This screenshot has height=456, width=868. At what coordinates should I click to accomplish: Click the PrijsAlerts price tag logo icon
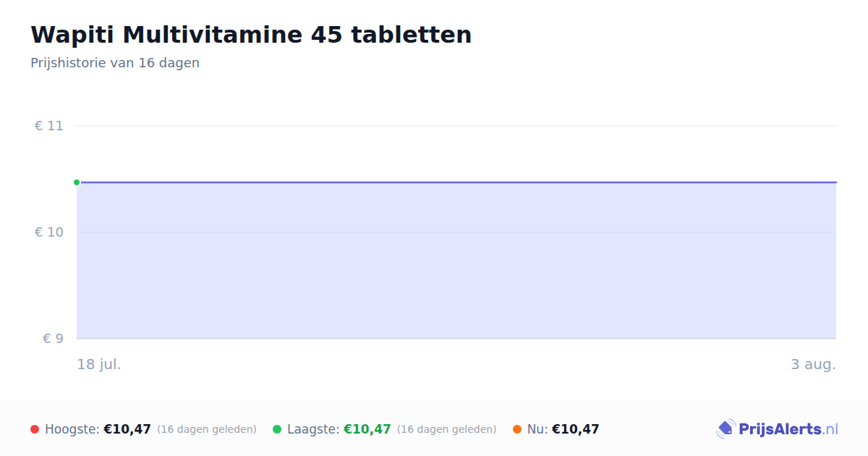point(726,429)
